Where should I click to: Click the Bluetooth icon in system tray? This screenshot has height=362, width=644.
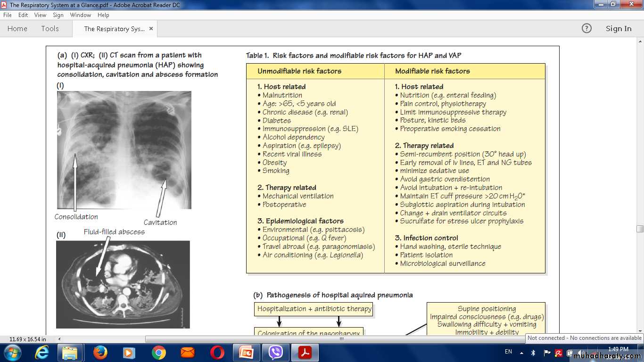point(533,353)
